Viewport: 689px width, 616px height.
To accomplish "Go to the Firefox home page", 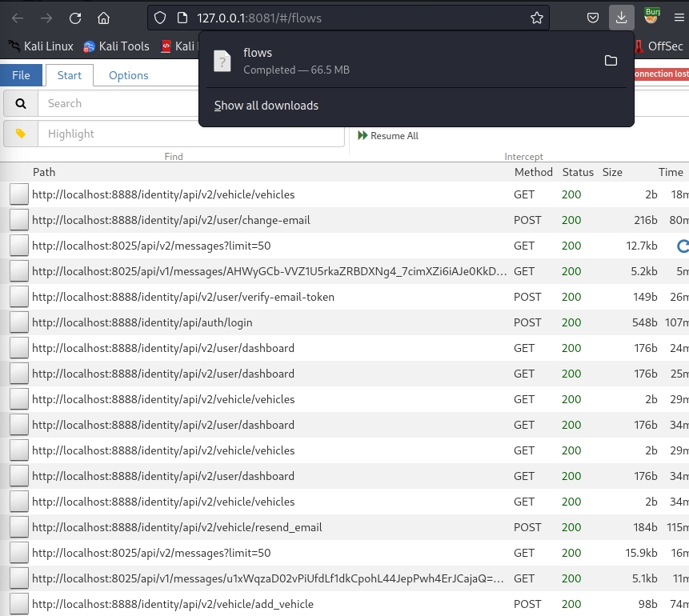I will [x=104, y=18].
